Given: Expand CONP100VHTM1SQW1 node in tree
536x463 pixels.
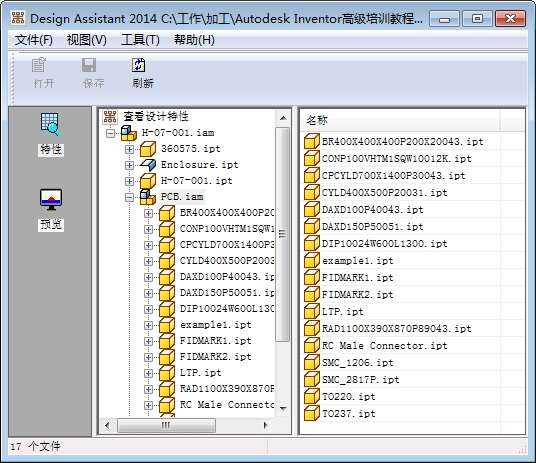Looking at the screenshot, I should tap(148, 229).
